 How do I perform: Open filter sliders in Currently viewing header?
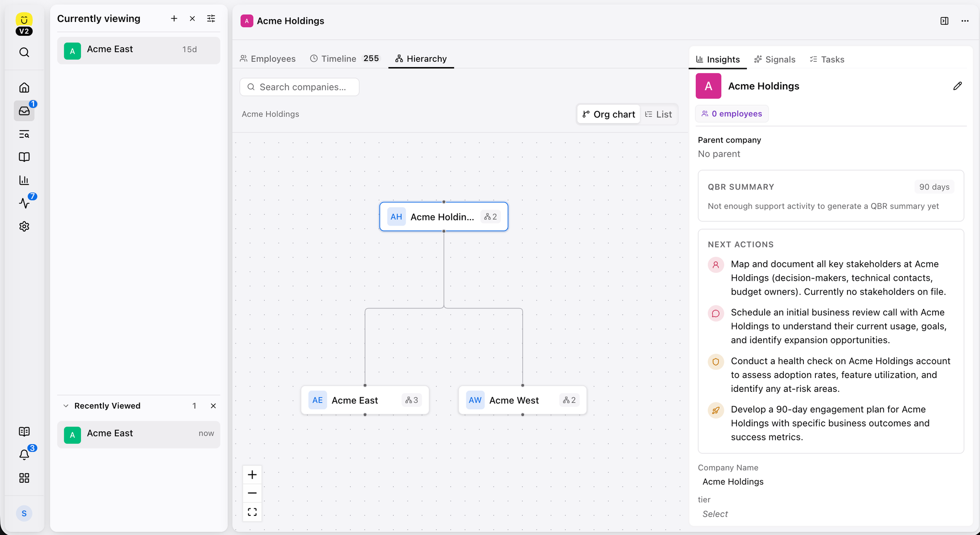click(x=211, y=19)
